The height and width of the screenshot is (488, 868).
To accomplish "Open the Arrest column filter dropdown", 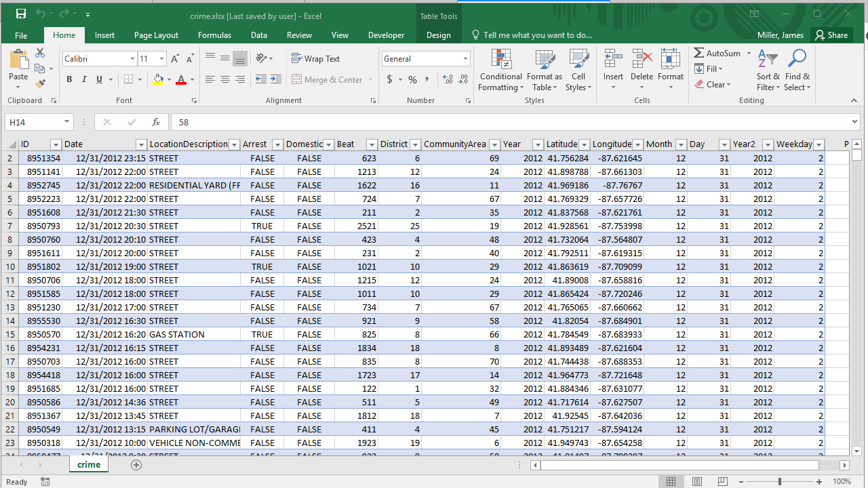I will point(277,144).
